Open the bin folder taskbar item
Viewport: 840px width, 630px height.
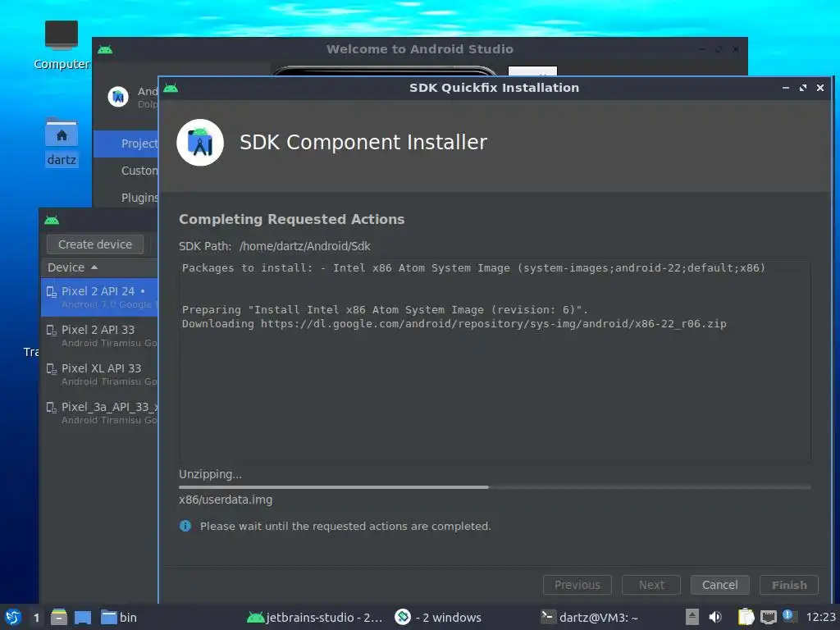pos(119,618)
